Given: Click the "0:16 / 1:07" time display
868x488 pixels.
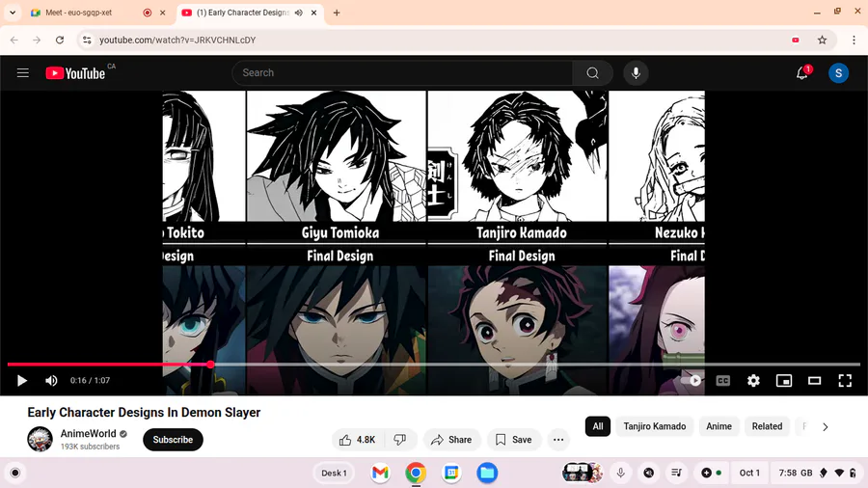Looking at the screenshot, I should [90, 381].
